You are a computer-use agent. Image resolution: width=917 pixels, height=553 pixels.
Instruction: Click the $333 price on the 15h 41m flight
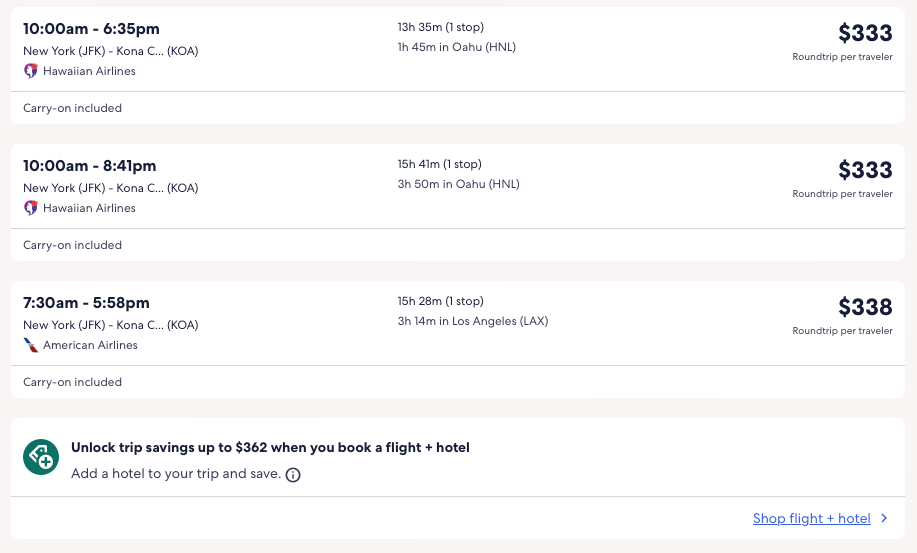click(x=865, y=170)
